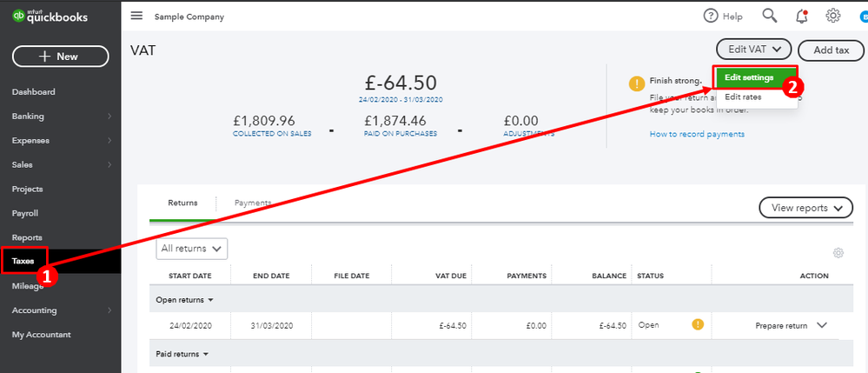Viewport: 868px width, 373px height.
Task: Go to Taxes in sidebar
Action: point(23,261)
